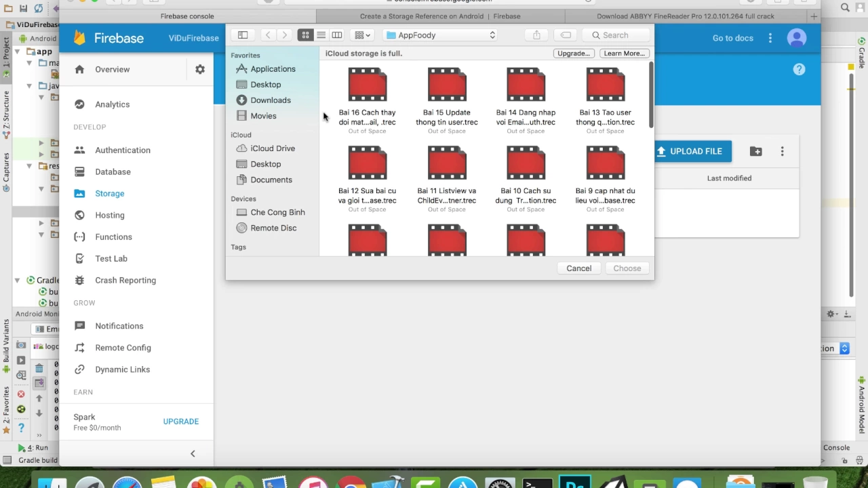The height and width of the screenshot is (488, 868).
Task: Open ViDuFirebase project selector
Action: (x=193, y=38)
